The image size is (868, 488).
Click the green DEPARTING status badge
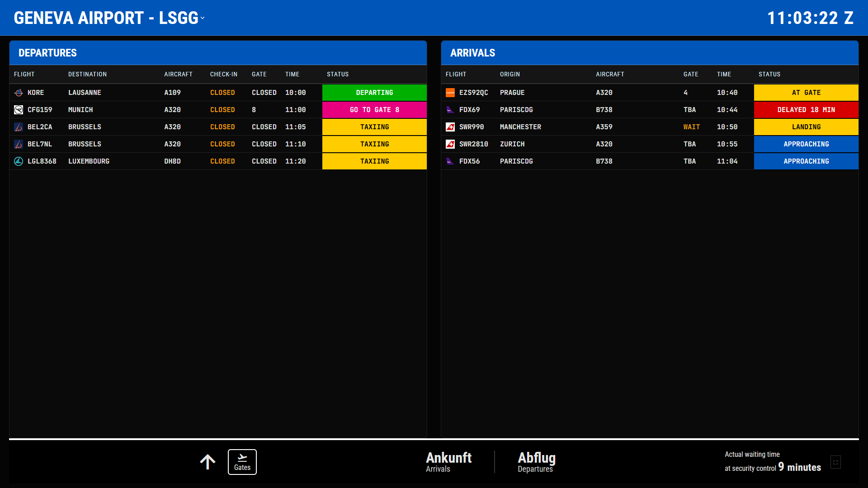click(374, 93)
